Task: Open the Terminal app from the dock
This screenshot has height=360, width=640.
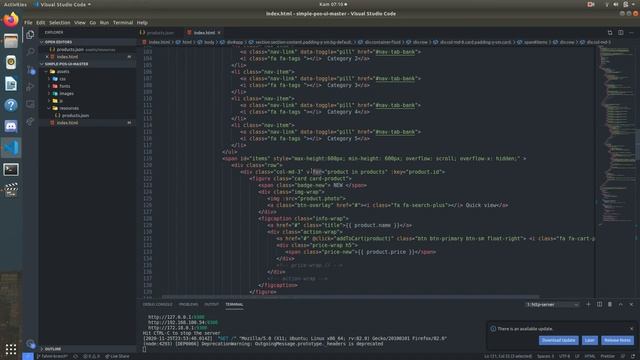Action: coord(11,169)
